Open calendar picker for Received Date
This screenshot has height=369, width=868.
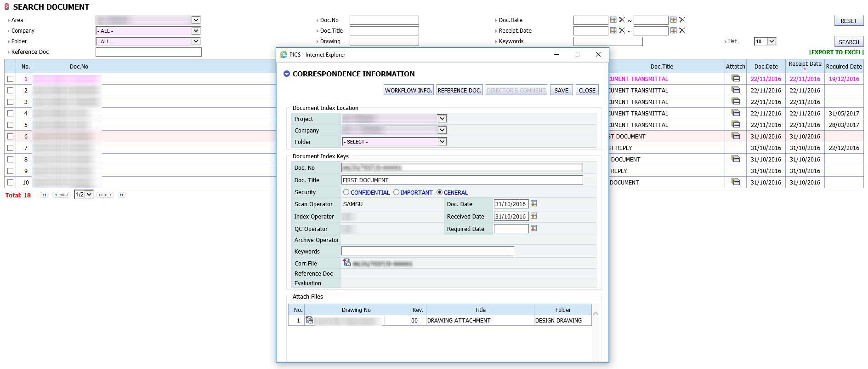pos(533,216)
